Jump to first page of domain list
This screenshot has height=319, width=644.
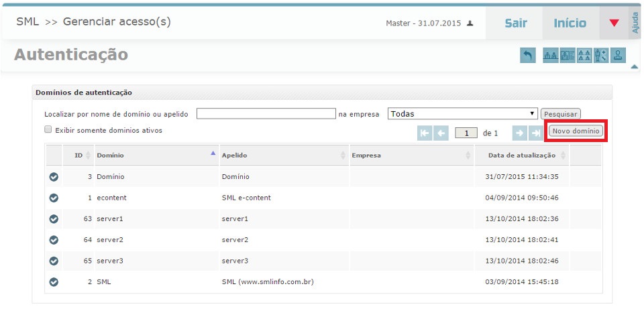[x=425, y=133]
